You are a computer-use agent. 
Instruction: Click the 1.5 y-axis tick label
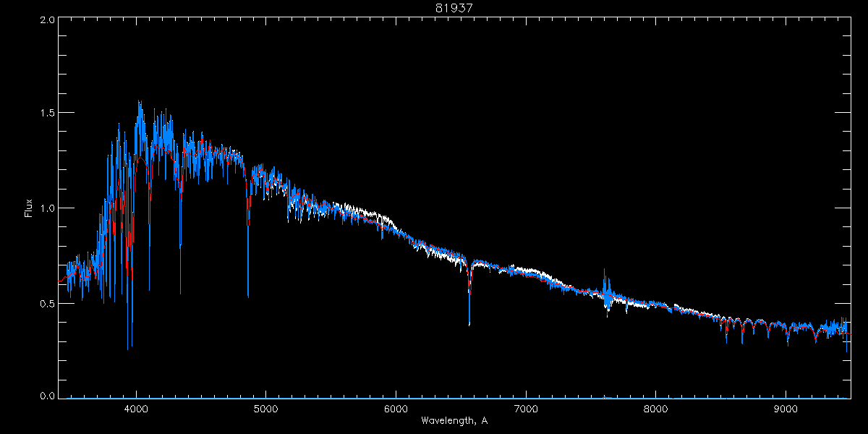coord(48,113)
